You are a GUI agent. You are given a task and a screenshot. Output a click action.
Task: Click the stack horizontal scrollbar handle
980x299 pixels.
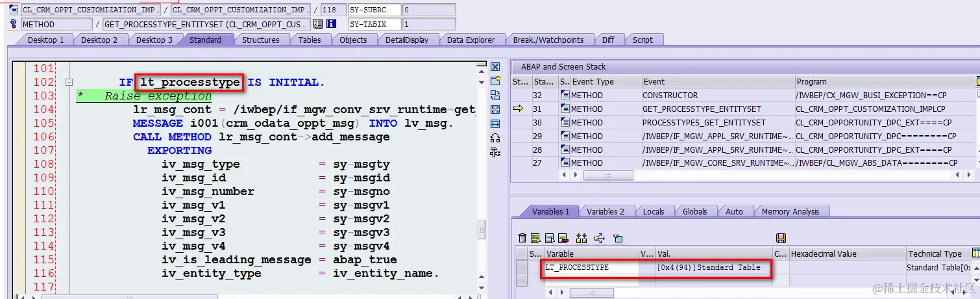(608, 175)
